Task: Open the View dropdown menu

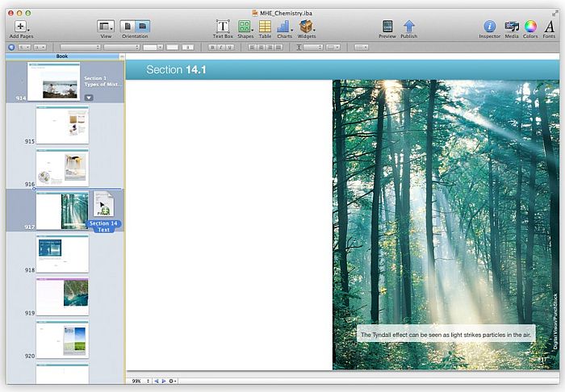Action: [x=106, y=27]
